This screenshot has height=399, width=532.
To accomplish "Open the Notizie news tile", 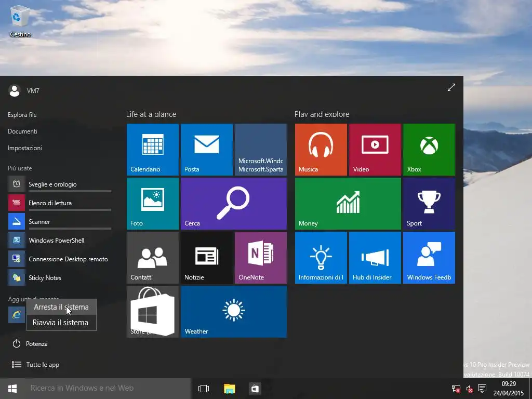I will point(207,258).
